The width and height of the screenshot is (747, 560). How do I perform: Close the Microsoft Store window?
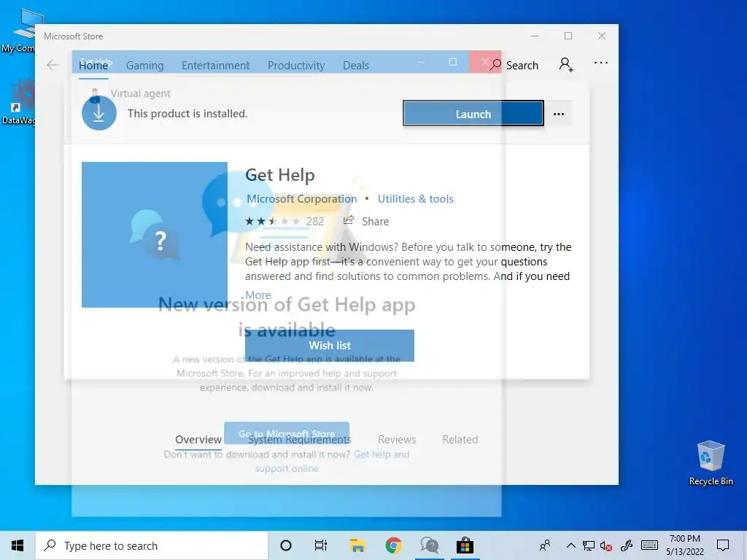pyautogui.click(x=602, y=36)
